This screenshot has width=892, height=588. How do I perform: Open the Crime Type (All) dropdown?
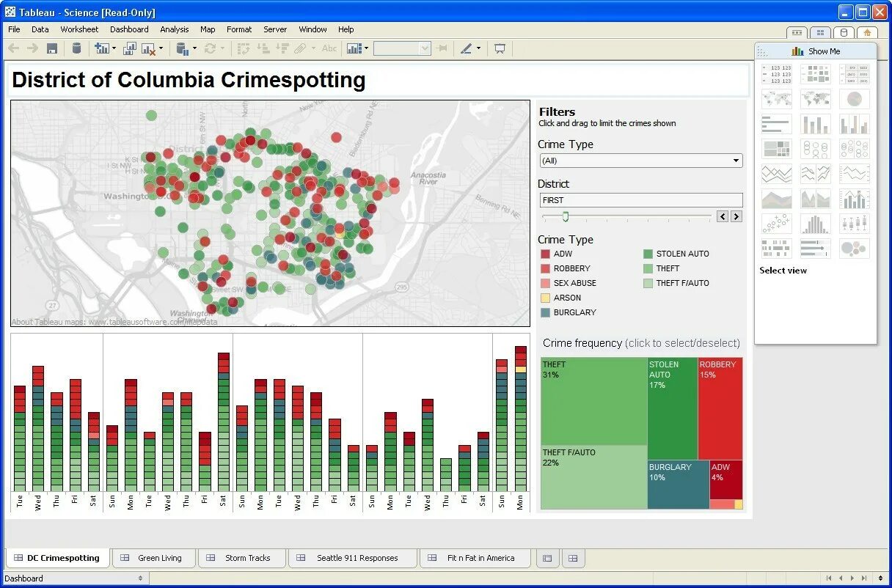tap(640, 161)
